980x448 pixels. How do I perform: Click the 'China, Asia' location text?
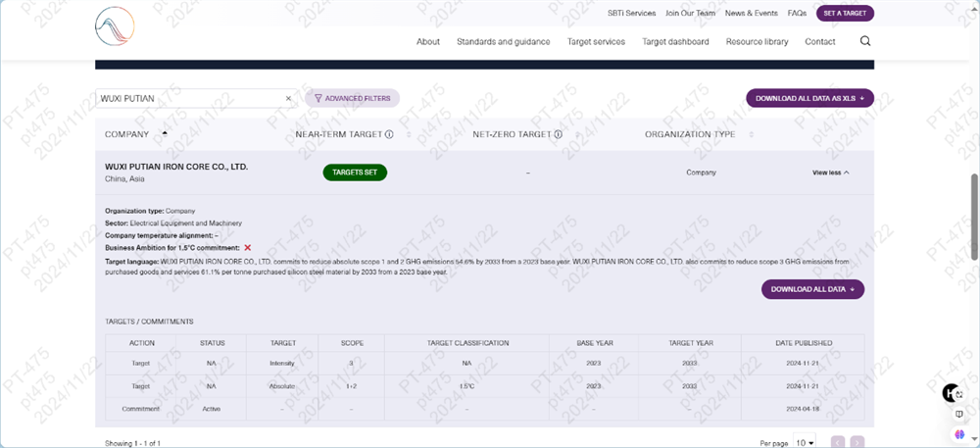click(124, 179)
